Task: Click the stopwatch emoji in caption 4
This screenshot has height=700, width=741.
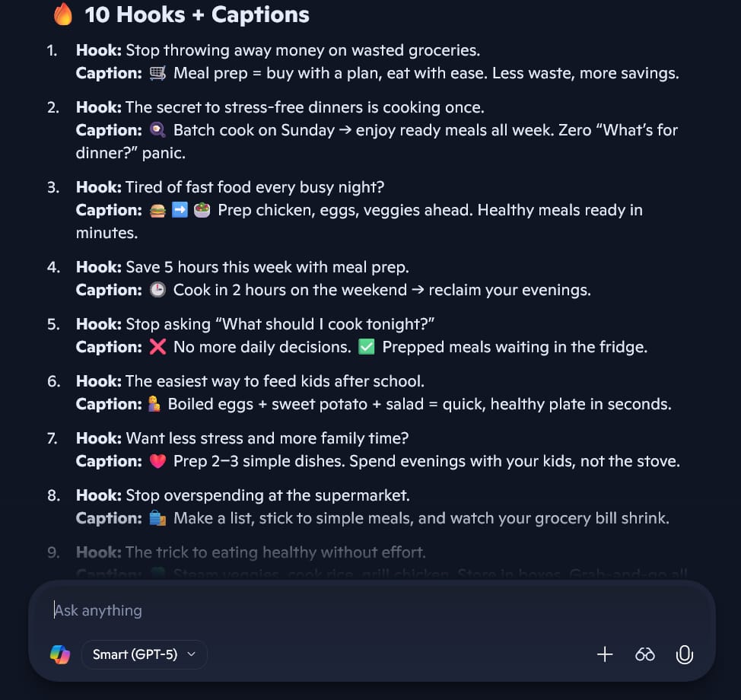Action: point(158,289)
